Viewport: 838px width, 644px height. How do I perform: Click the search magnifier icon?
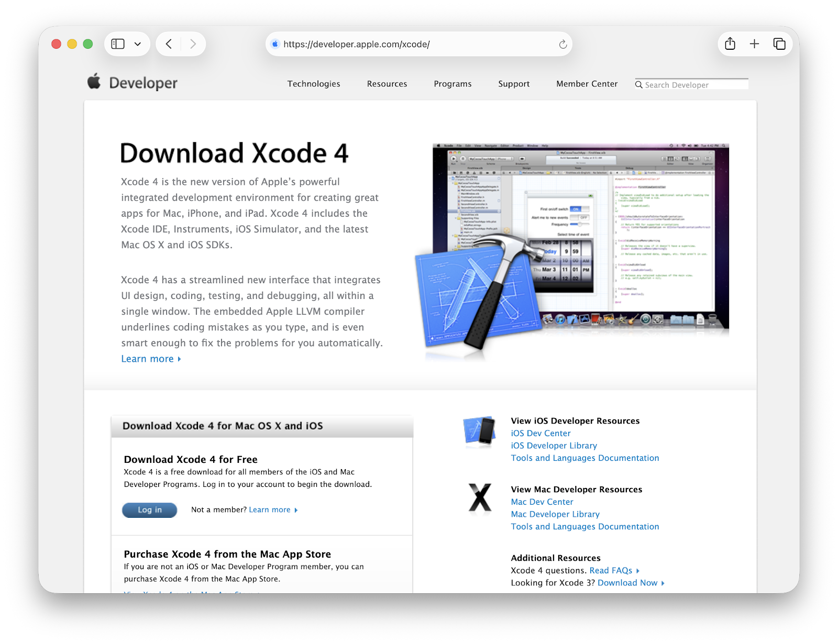639,84
